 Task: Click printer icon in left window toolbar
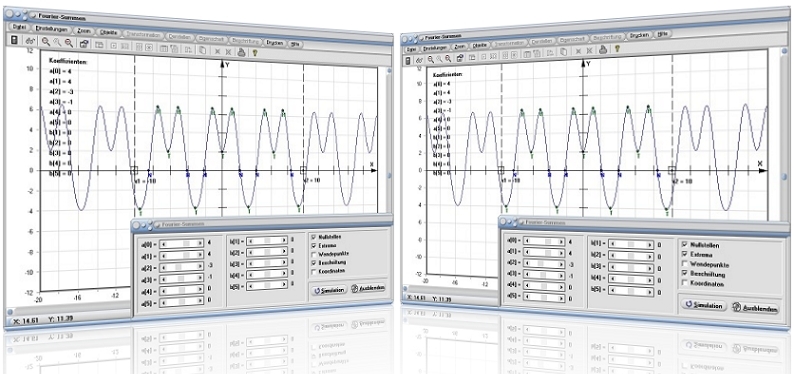pos(242,52)
